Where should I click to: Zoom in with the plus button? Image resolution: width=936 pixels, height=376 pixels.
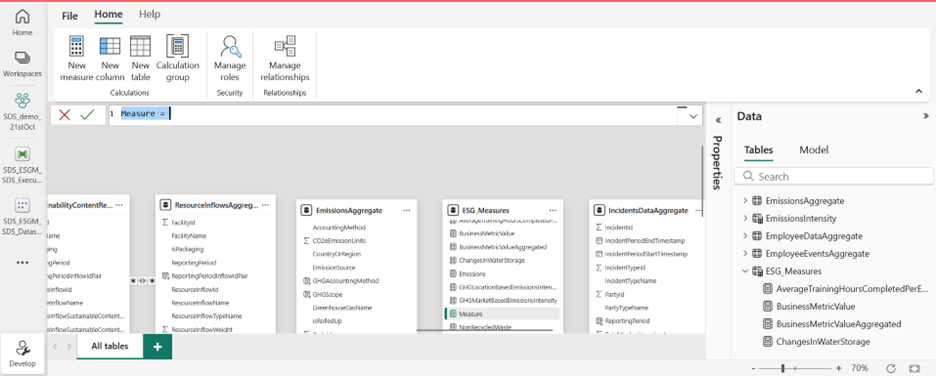839,368
